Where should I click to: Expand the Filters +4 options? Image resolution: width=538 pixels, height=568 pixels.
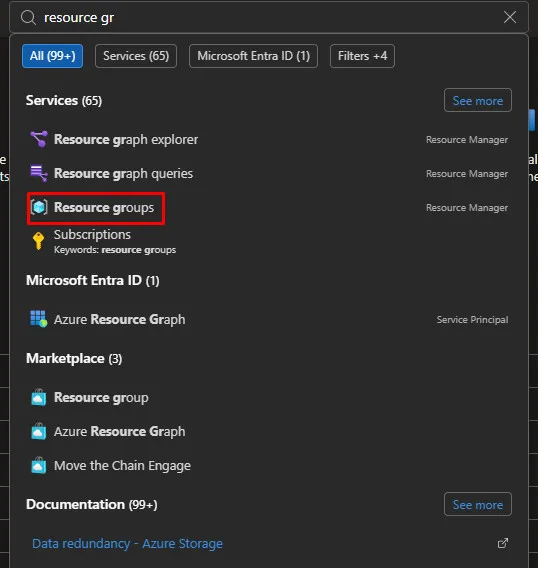(362, 56)
